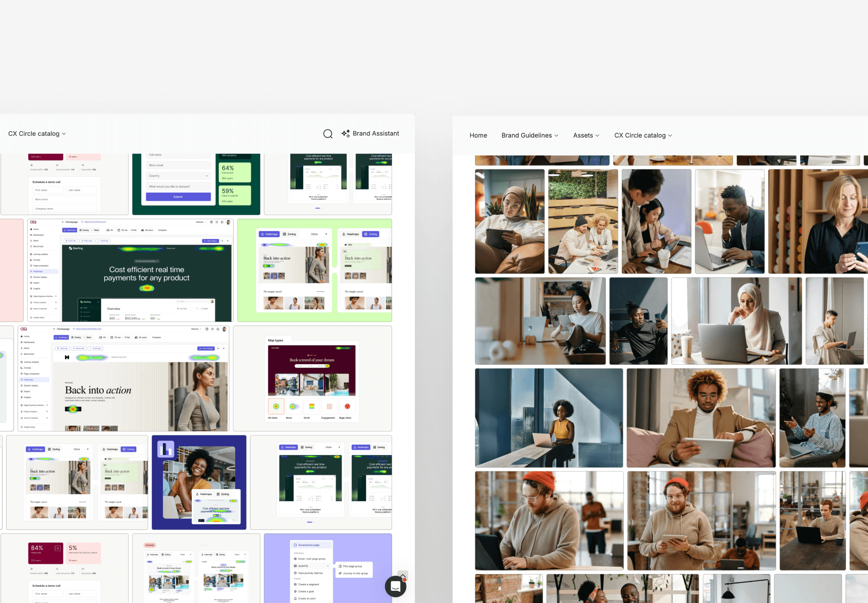The height and width of the screenshot is (603, 868).
Task: Open the green form thumbnail with Submit button
Action: pos(196,184)
